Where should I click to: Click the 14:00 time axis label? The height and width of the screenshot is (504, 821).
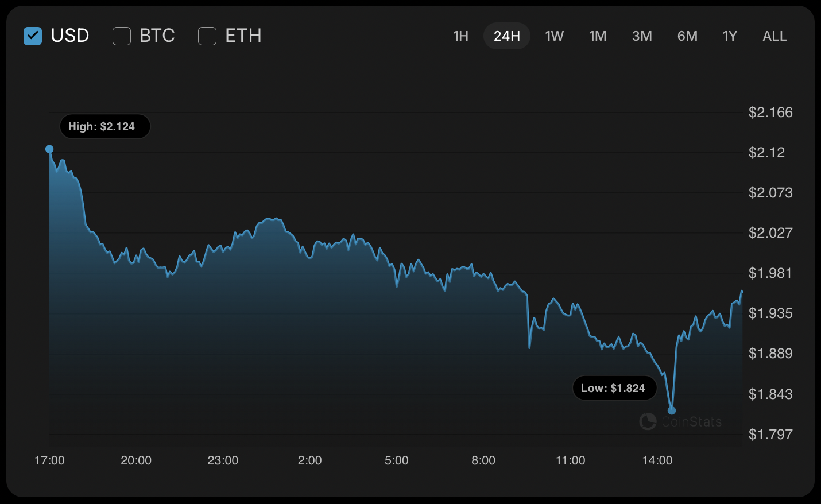(x=657, y=460)
